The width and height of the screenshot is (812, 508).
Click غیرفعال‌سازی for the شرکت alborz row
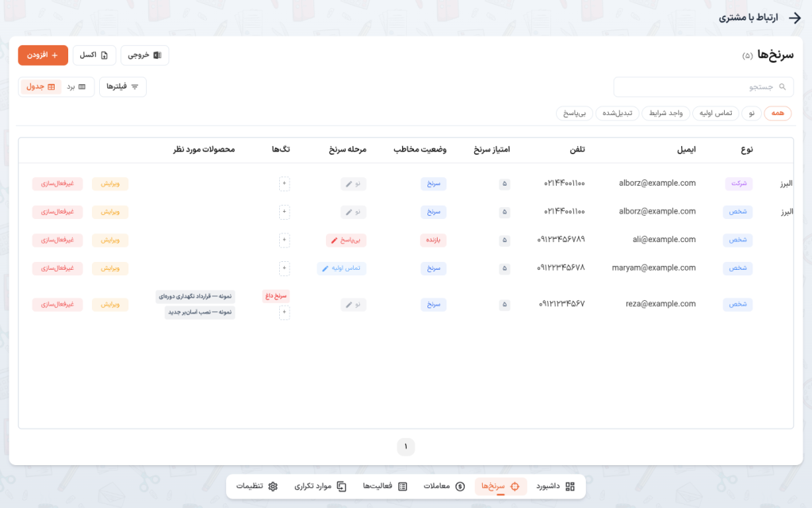57,183
